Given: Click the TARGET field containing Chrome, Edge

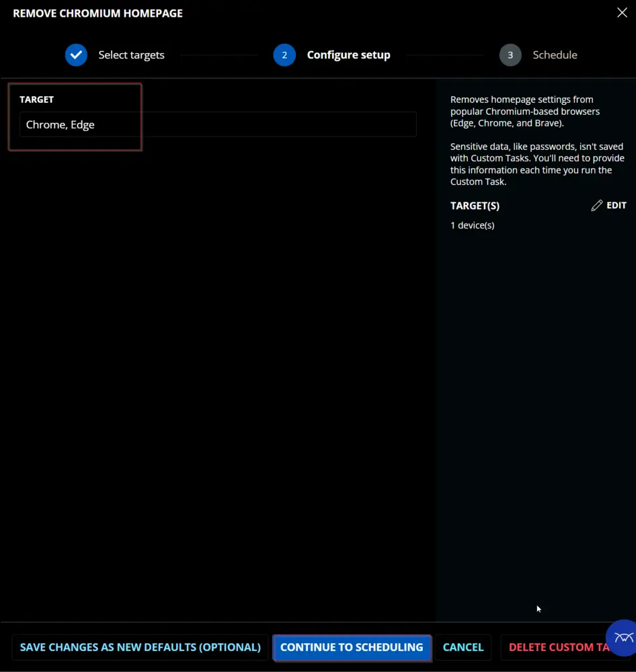Looking at the screenshot, I should (x=218, y=124).
